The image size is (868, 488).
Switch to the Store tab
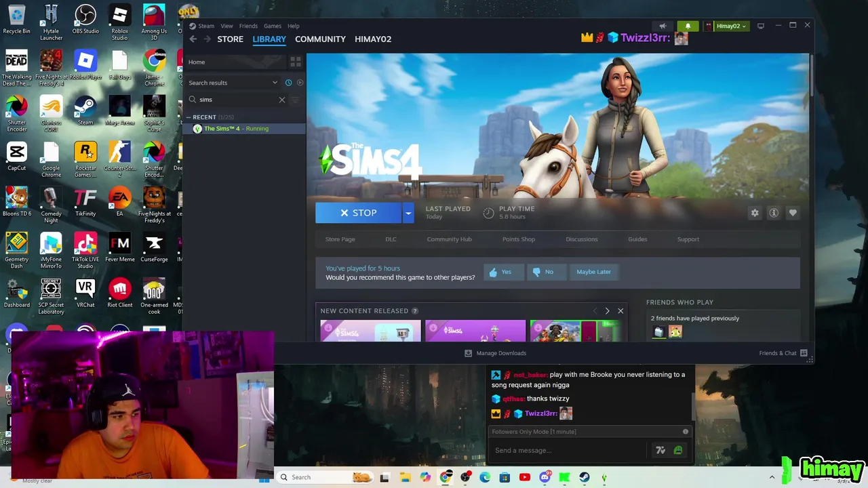pyautogui.click(x=230, y=39)
